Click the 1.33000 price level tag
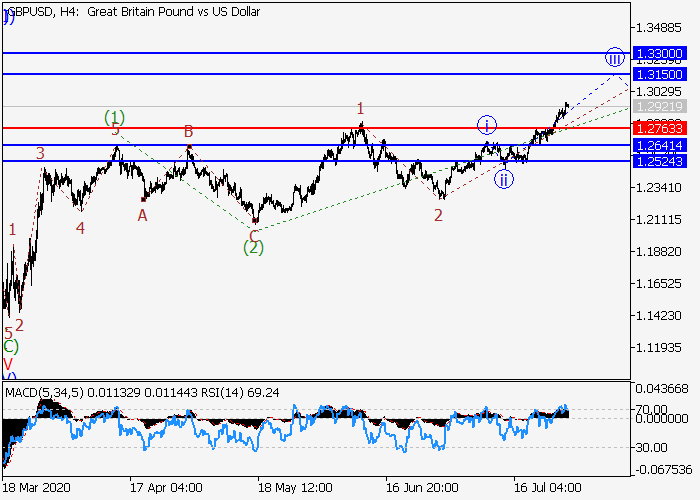Image resolution: width=700 pixels, height=500 pixels. (658, 53)
